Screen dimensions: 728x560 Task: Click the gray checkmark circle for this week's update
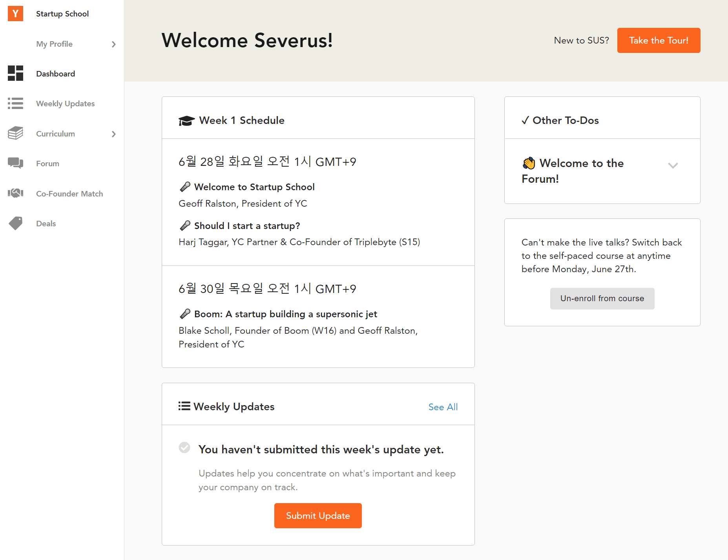[x=184, y=447]
